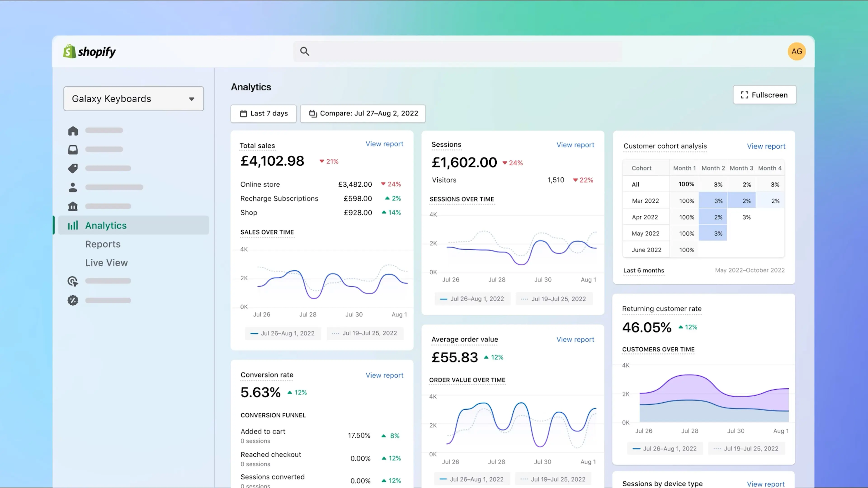Open Live View from the sidebar
Screen dimensions: 868x488
106,262
